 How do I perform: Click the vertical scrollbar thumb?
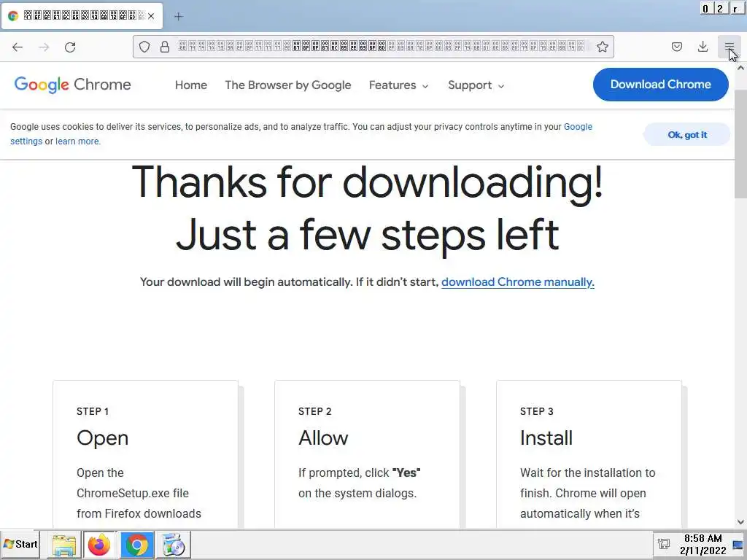(x=740, y=143)
